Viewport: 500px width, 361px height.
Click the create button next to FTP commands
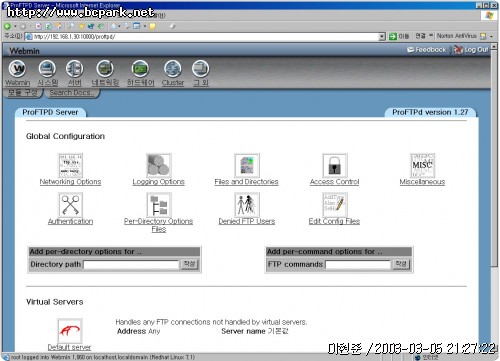tap(401, 264)
